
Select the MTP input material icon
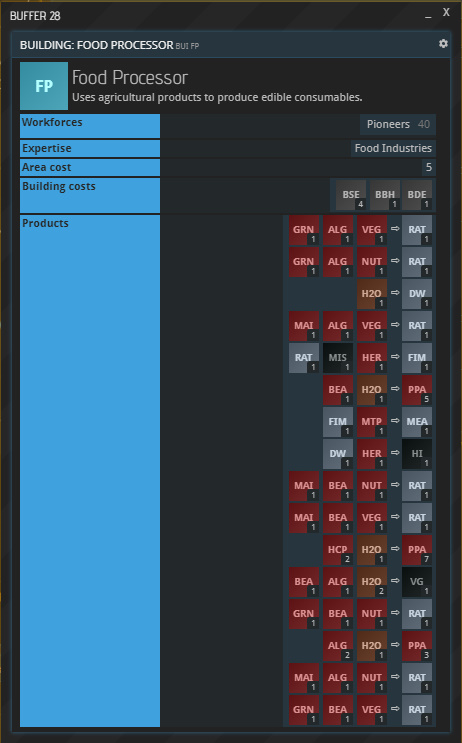pyautogui.click(x=372, y=422)
